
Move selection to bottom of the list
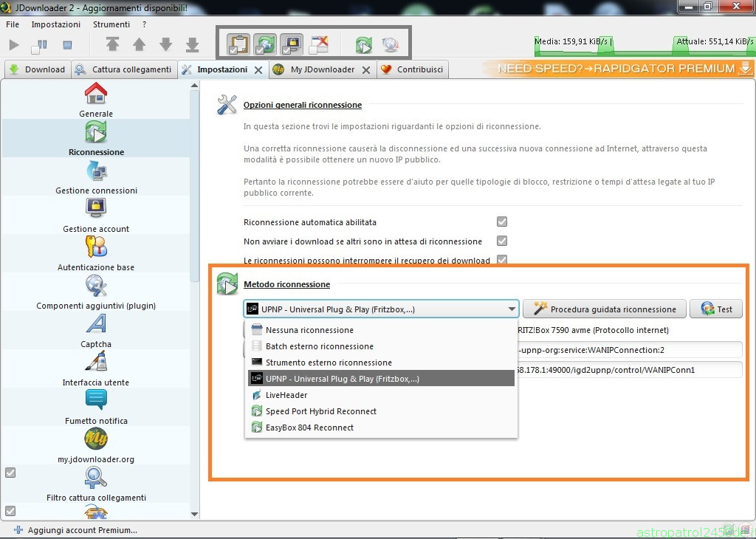click(193, 44)
